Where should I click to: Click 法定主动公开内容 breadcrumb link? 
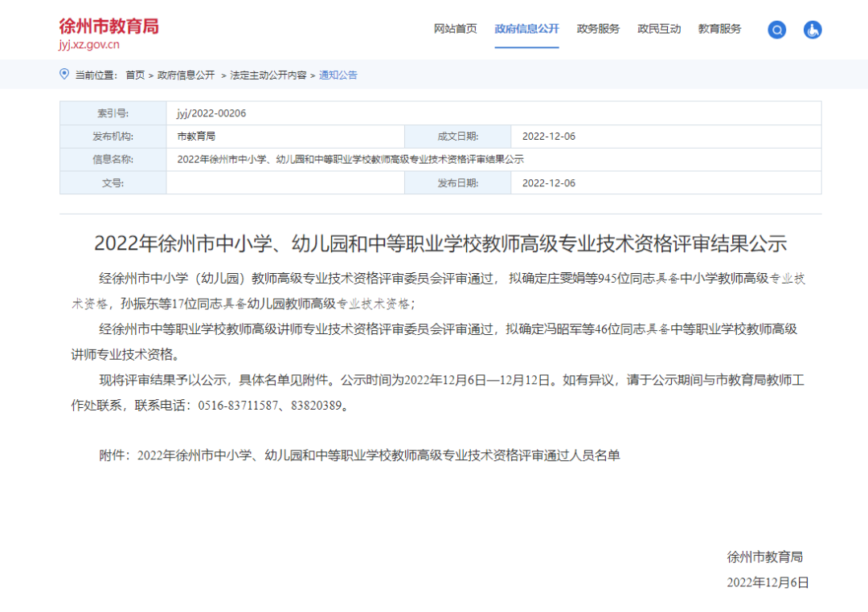coord(268,75)
